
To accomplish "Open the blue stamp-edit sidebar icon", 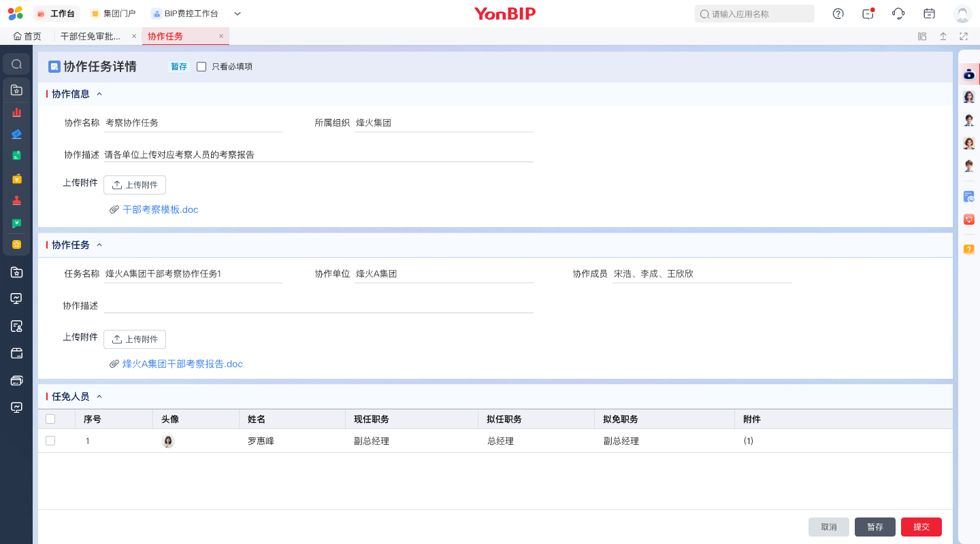I will 17,134.
